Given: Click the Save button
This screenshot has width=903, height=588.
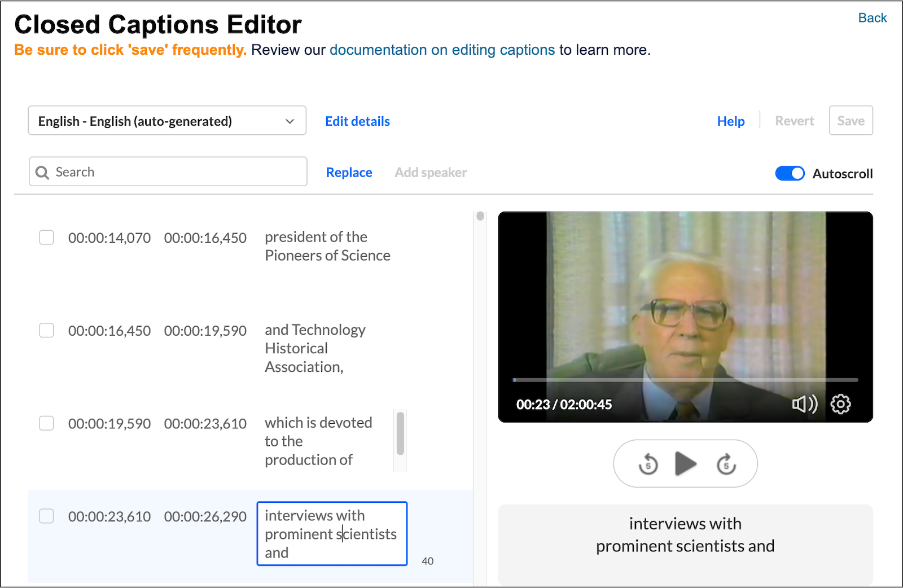Looking at the screenshot, I should click(x=851, y=121).
